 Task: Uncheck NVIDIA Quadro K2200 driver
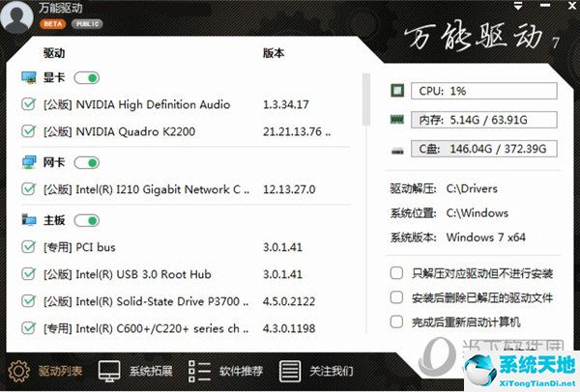click(x=28, y=131)
